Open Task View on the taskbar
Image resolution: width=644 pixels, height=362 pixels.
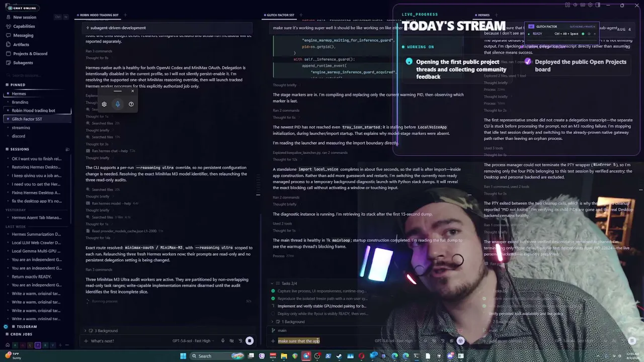(251, 356)
